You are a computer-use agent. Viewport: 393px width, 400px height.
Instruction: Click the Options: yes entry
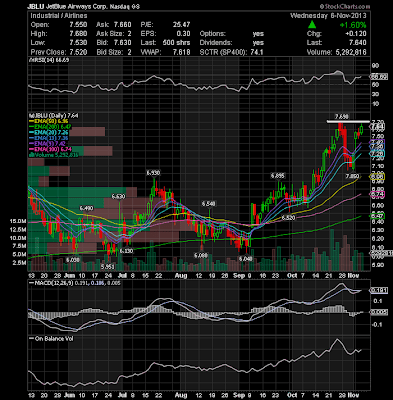[x=232, y=34]
